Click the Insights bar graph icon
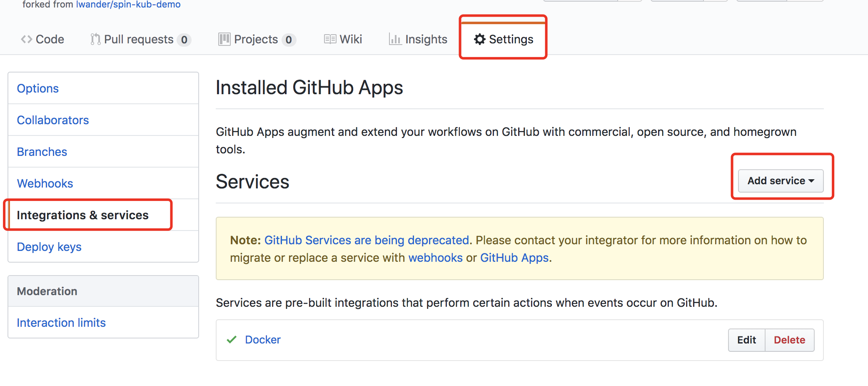The image size is (868, 386). tap(394, 39)
